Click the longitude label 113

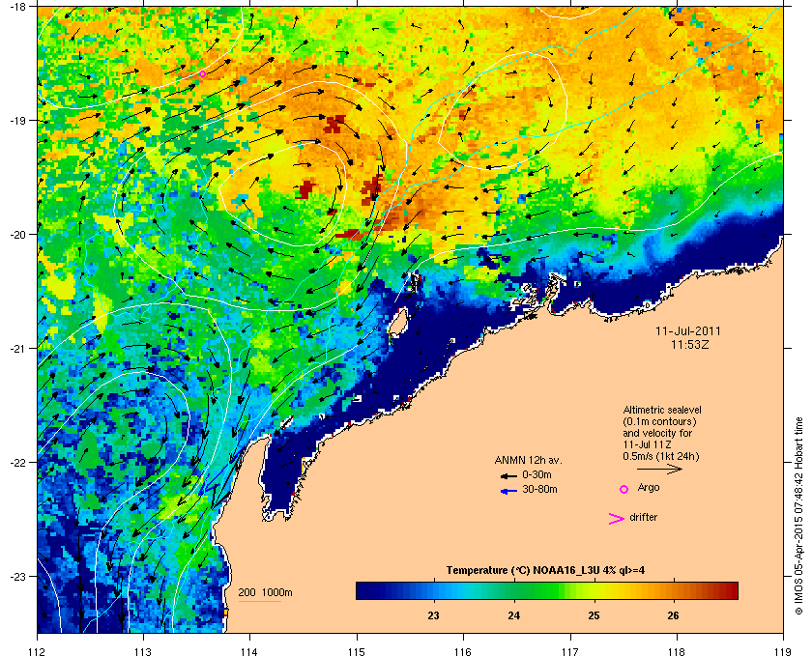pyautogui.click(x=143, y=652)
